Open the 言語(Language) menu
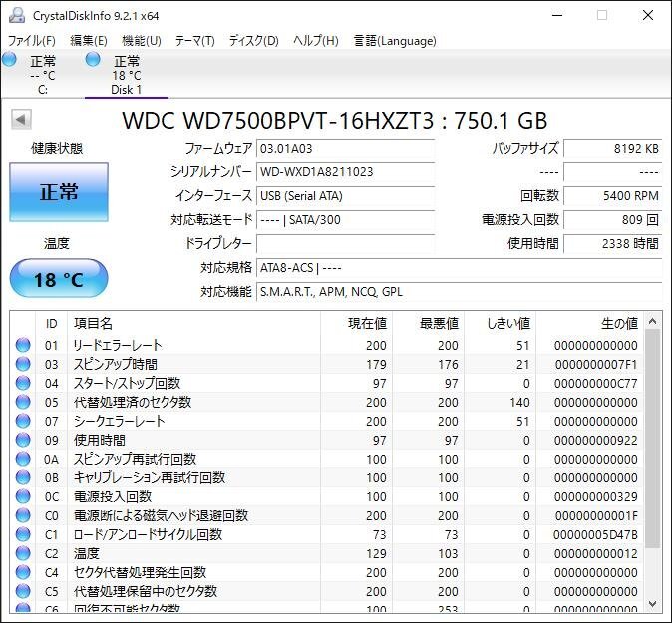This screenshot has width=672, height=623. [x=395, y=41]
